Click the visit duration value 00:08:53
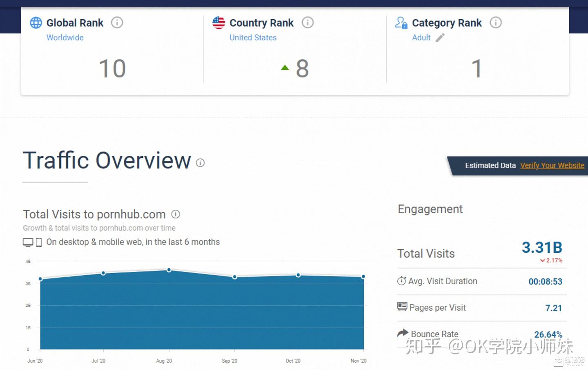This screenshot has width=588, height=370. (546, 282)
